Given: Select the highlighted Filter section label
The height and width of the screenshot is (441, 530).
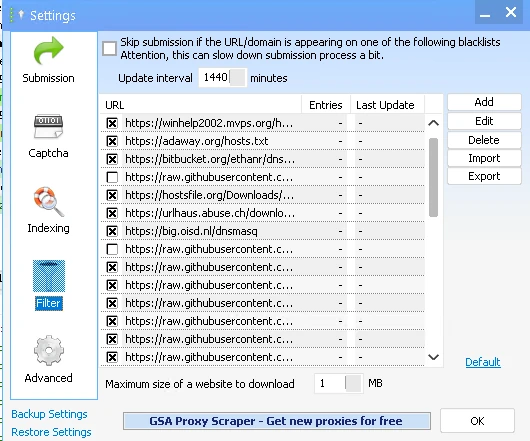Looking at the screenshot, I should [49, 303].
